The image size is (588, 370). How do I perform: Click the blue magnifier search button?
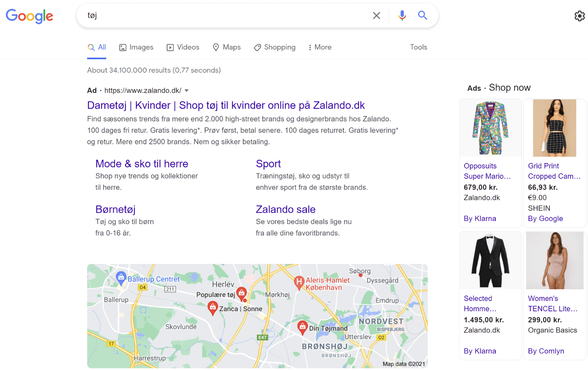point(423,15)
